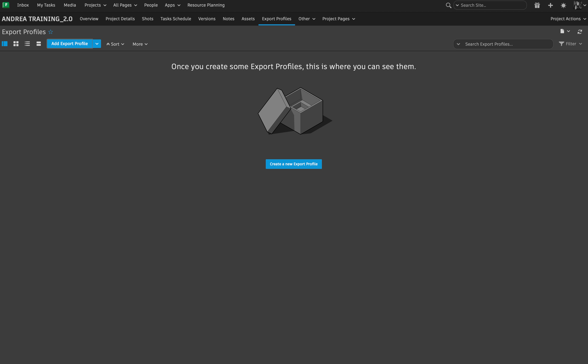The height and width of the screenshot is (364, 588).
Task: Click Create a new Export Profile button
Action: coord(293,164)
